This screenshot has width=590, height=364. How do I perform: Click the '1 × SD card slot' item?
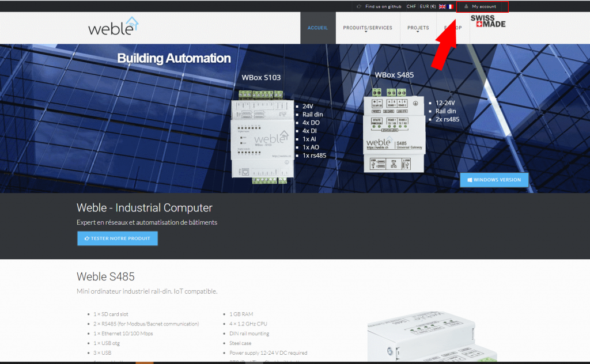pyautogui.click(x=111, y=314)
